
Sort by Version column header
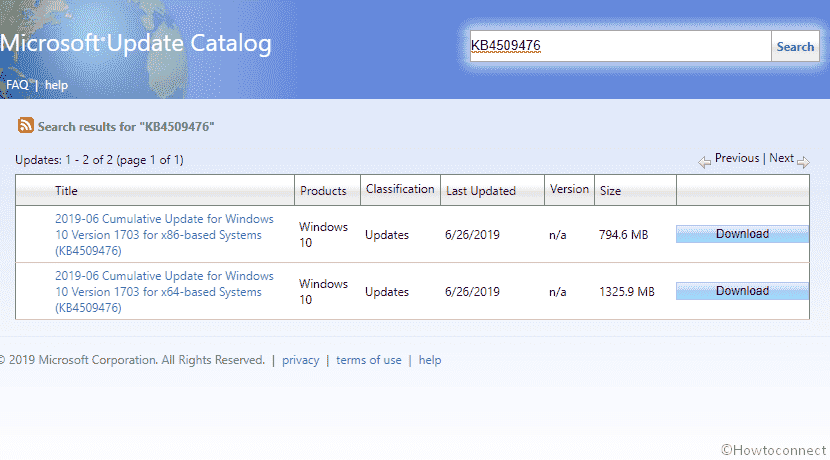coord(569,189)
